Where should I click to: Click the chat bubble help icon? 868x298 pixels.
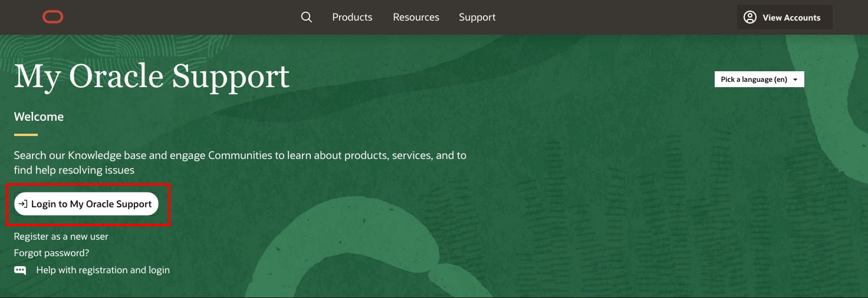pos(20,270)
